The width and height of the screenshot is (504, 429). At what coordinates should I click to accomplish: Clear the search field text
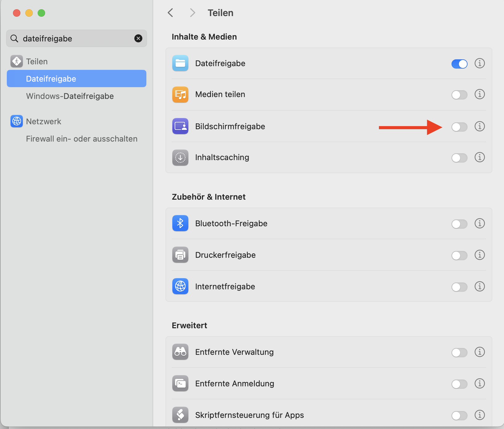(138, 38)
